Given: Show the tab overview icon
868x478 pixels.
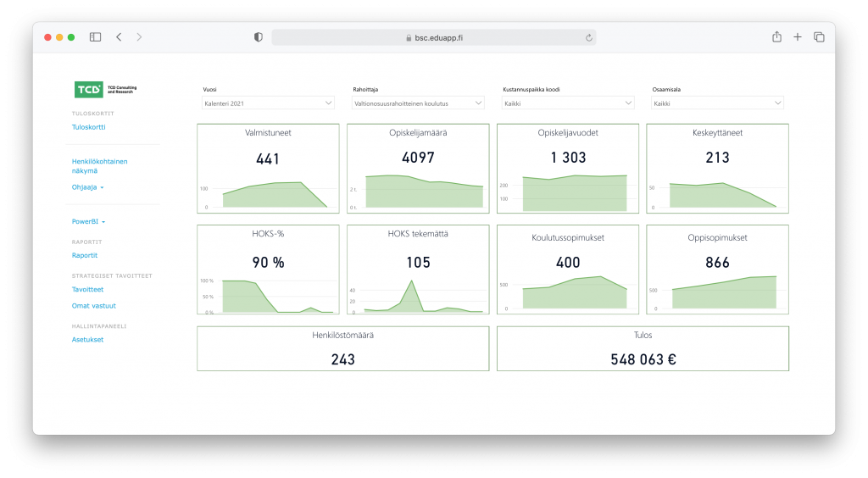Looking at the screenshot, I should (x=819, y=37).
